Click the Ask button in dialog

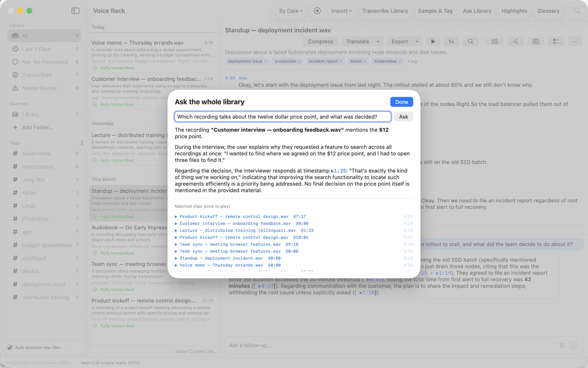click(x=404, y=117)
